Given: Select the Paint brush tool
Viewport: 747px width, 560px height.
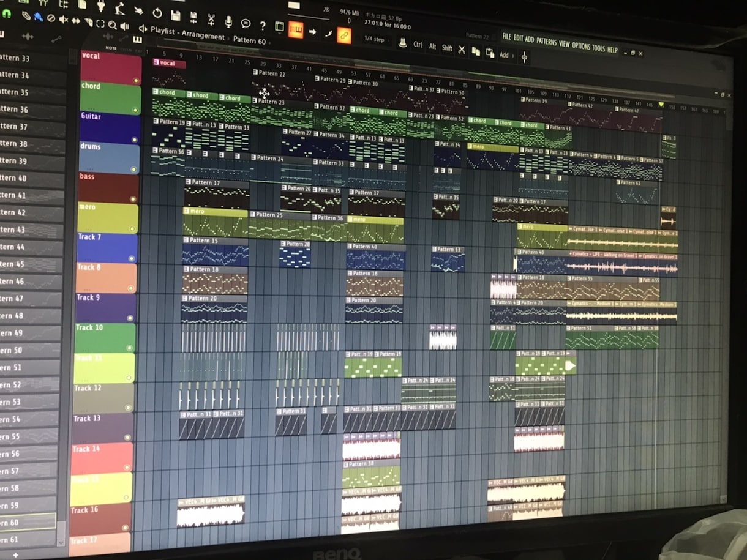Looking at the screenshot, I should [39, 17].
